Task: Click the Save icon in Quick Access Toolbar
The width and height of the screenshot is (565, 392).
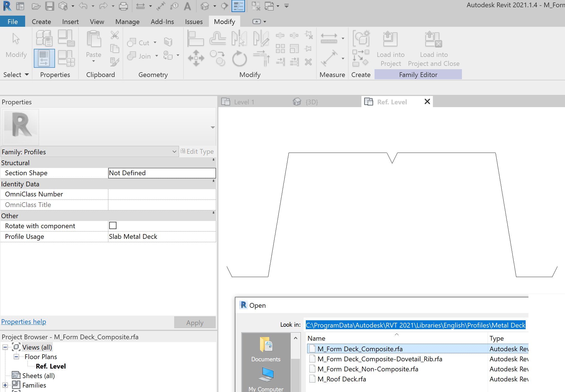Action: (x=50, y=6)
